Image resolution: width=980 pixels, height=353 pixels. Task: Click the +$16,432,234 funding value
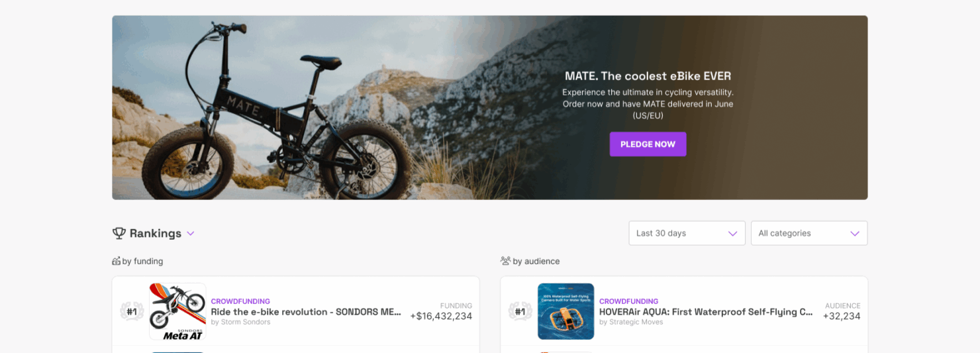441,316
